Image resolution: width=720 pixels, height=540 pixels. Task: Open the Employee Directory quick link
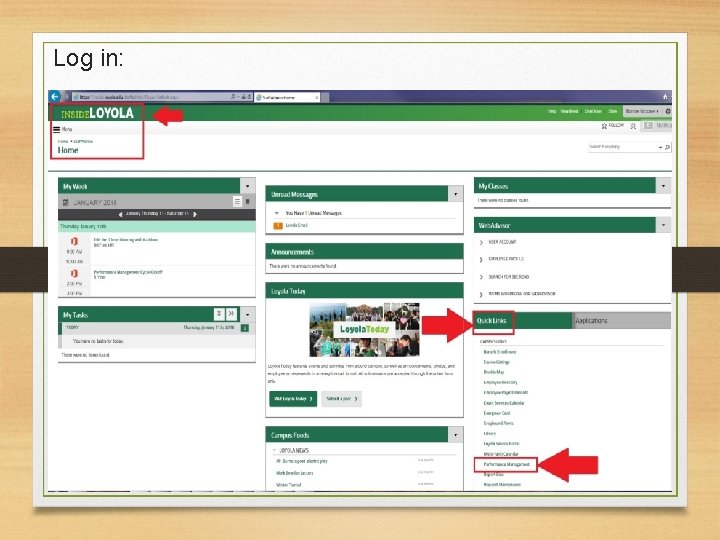click(x=501, y=382)
